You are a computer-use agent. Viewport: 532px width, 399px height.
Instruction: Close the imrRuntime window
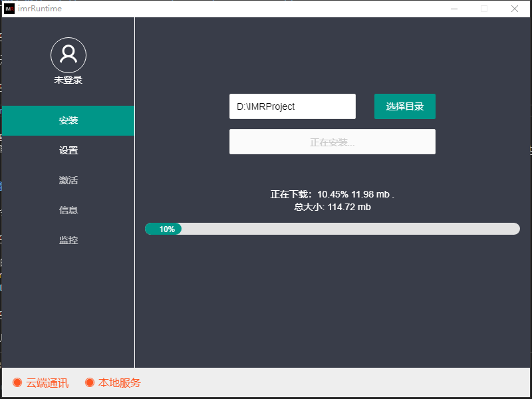[x=515, y=9]
